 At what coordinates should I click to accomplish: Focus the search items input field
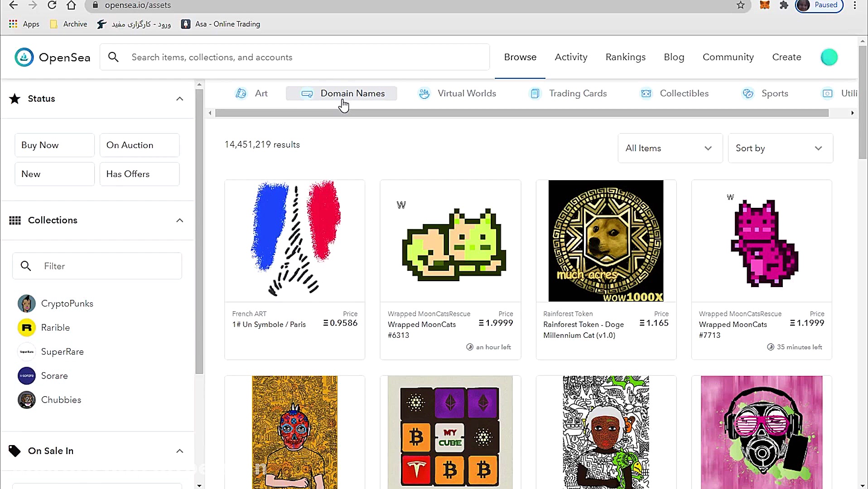[294, 57]
